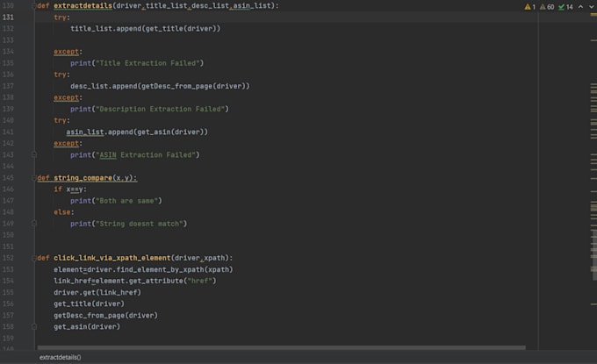Collapse the click_link_via_xpath_element function fold marker
This screenshot has height=364, width=597.
coord(34,258)
